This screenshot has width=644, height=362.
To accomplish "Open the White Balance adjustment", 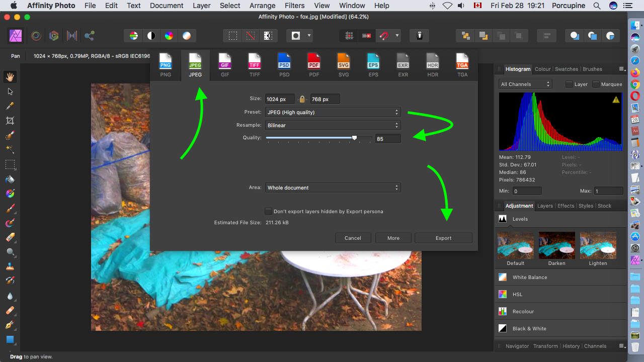I will pos(560,277).
